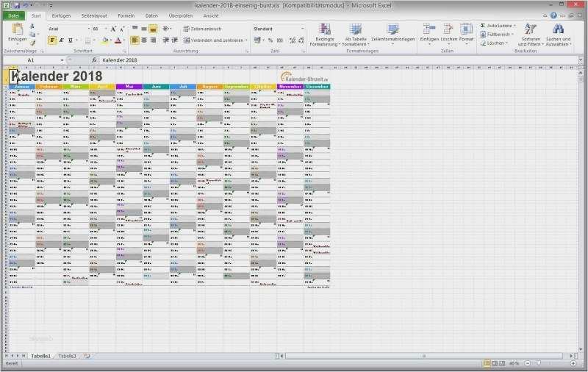Open the Standard number format dropdown
This screenshot has height=372, width=588.
[x=302, y=29]
